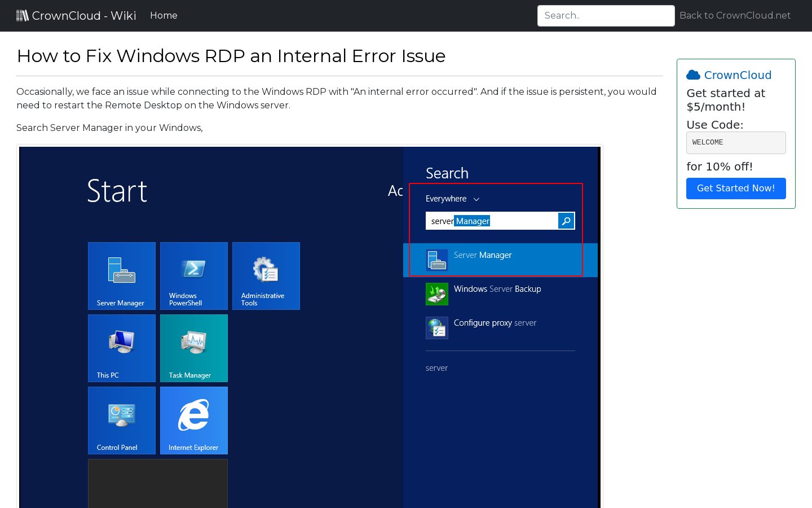
Task: Open the This PC tile
Action: [121, 348]
